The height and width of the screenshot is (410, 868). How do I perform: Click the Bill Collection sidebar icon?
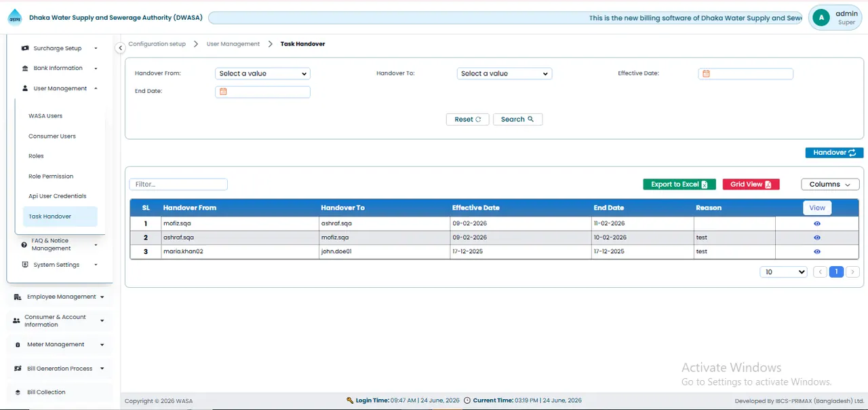click(18, 392)
